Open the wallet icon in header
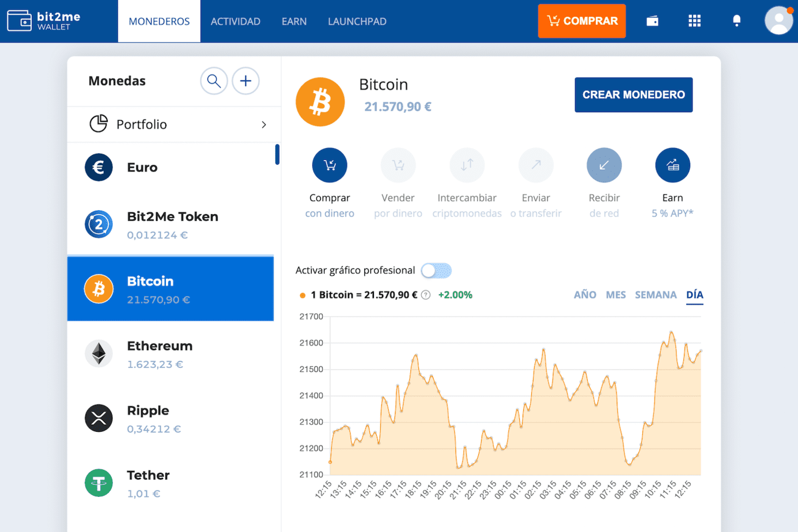 coord(652,21)
